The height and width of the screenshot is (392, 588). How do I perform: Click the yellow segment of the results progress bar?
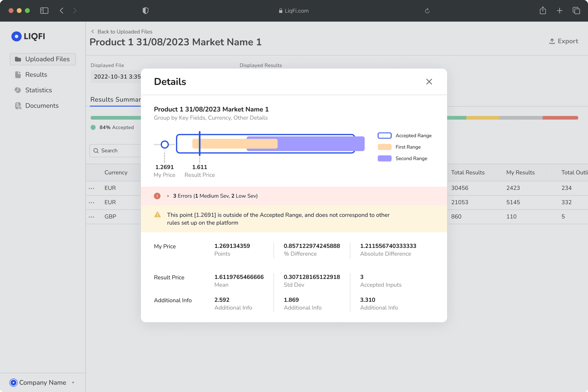tap(483, 118)
